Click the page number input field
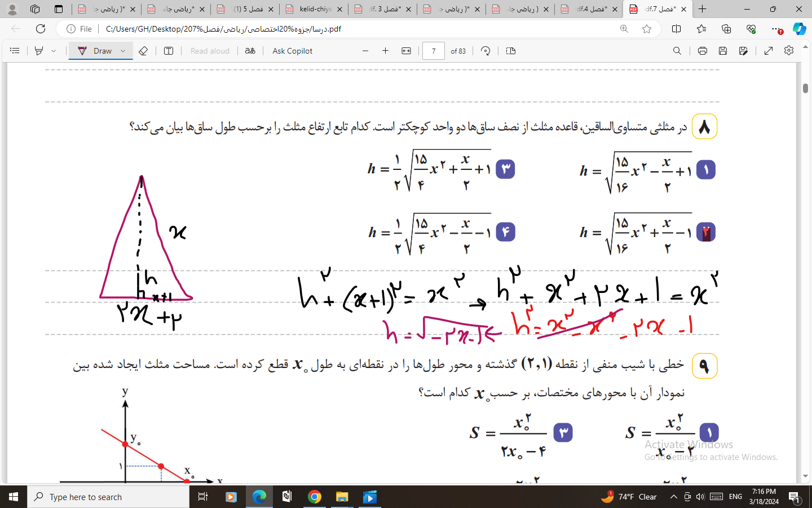This screenshot has width=812, height=508. (433, 51)
